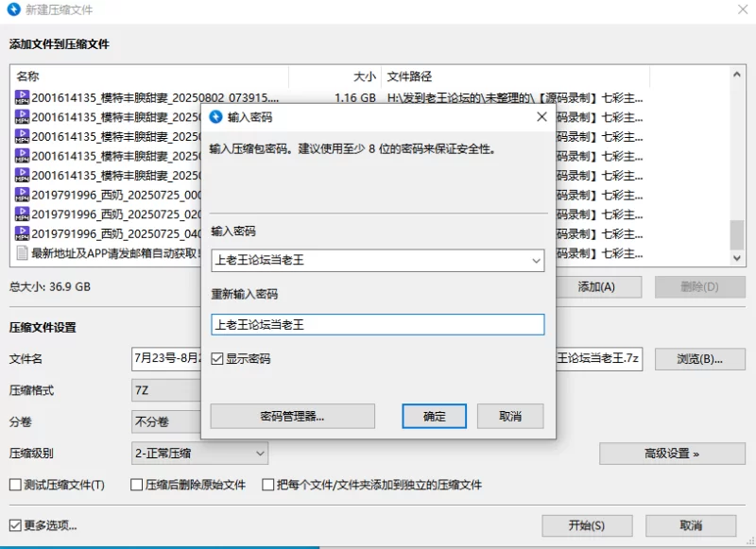Click the 重新输入密码 field
756x549 pixels.
377,324
